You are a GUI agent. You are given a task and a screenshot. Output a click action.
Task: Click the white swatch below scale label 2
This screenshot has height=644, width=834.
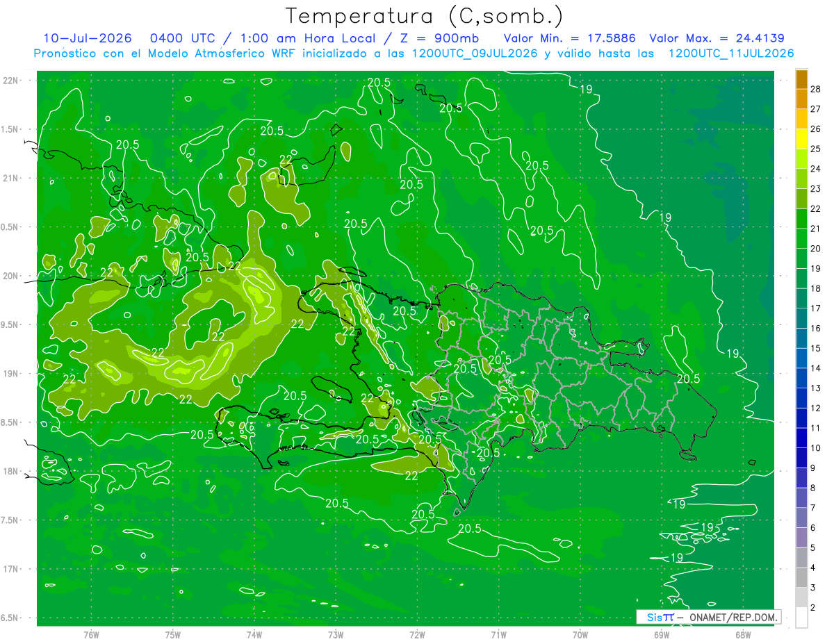801,618
